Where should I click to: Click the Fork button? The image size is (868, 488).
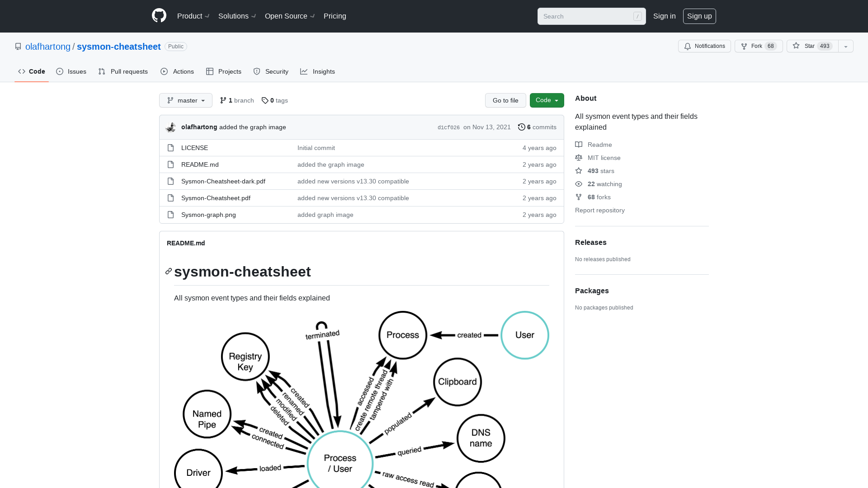(x=759, y=46)
